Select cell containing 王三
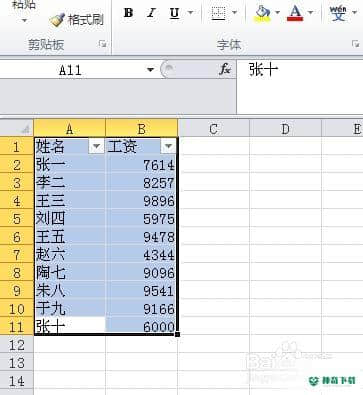The height and width of the screenshot is (395, 363). [x=69, y=201]
